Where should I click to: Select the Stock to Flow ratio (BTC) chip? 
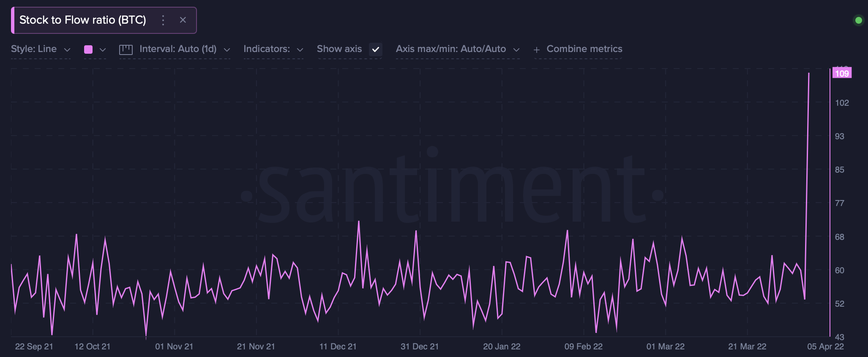(x=83, y=20)
